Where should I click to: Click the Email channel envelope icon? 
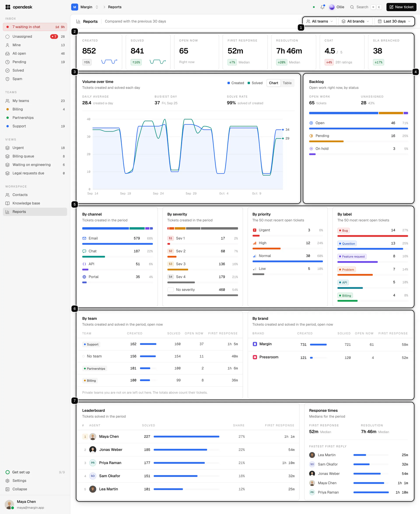(84, 238)
